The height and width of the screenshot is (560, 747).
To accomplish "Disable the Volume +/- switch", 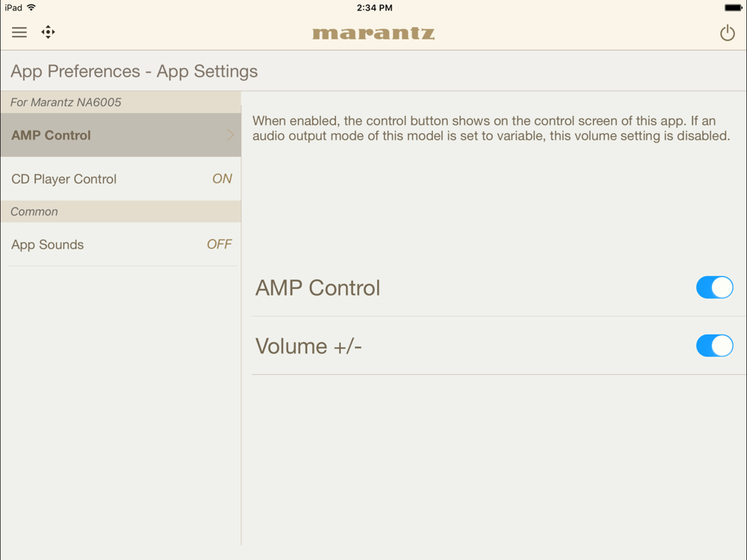I will pyautogui.click(x=714, y=346).
